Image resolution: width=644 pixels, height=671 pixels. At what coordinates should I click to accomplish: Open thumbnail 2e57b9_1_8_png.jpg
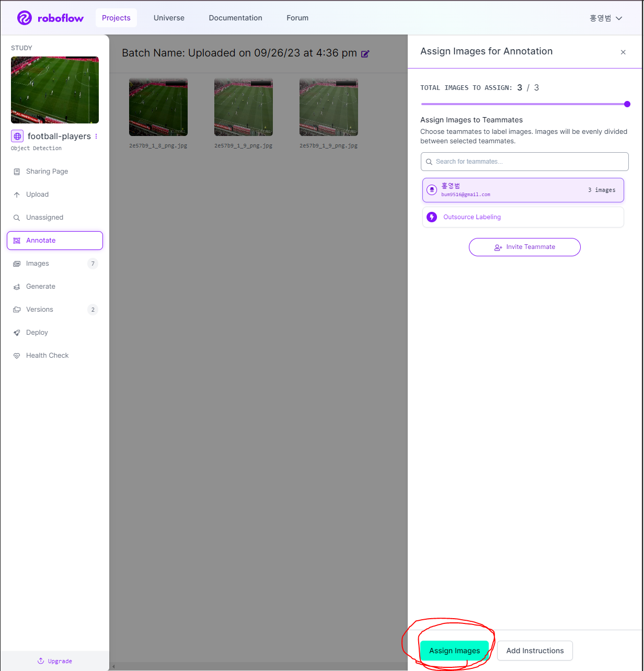point(158,107)
